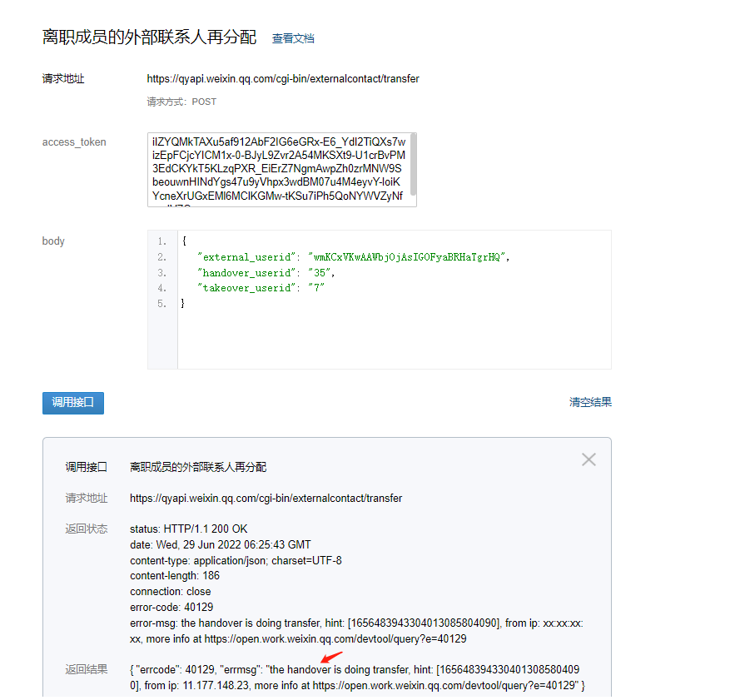Screen dimensions: 730x700
Task: Click the closing brace on editor line 5
Action: 182,304
